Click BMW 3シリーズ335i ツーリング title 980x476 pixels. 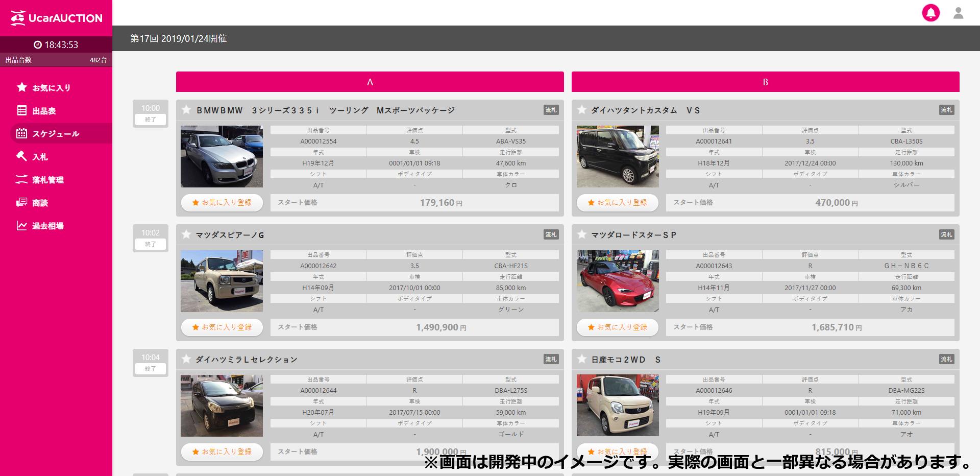326,110
